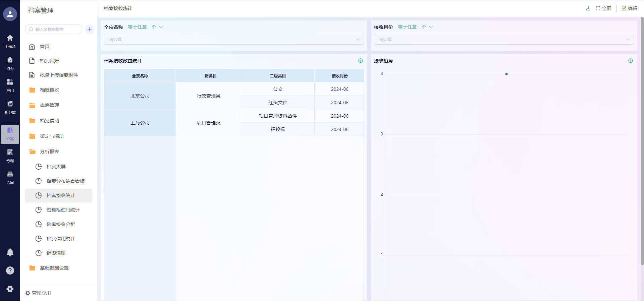This screenshot has width=644, height=301.
Task: Change 全宗名称 condition 等于任意一个
Action: coord(145,27)
